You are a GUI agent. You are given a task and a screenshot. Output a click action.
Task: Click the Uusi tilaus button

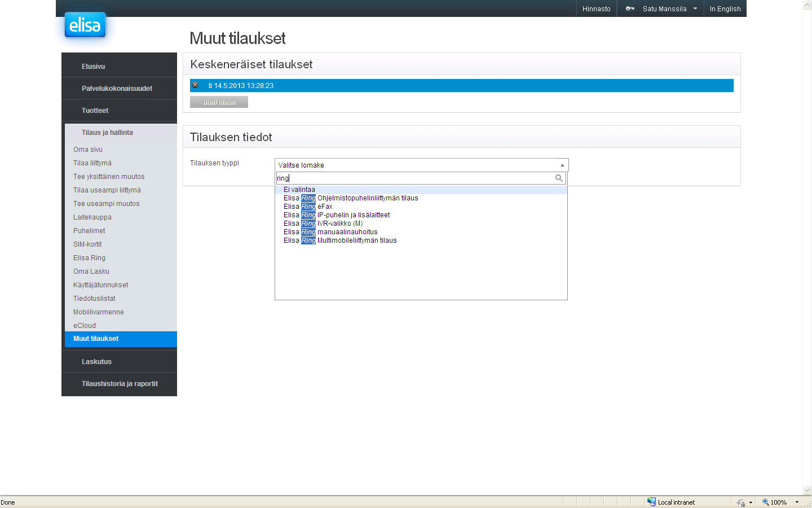219,102
